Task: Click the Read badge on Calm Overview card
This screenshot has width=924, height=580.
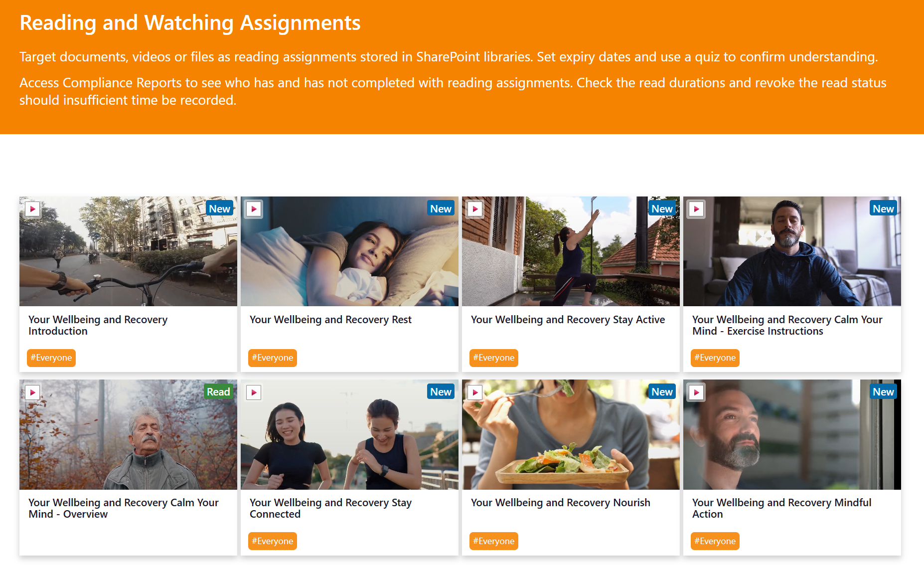Action: pyautogui.click(x=218, y=392)
